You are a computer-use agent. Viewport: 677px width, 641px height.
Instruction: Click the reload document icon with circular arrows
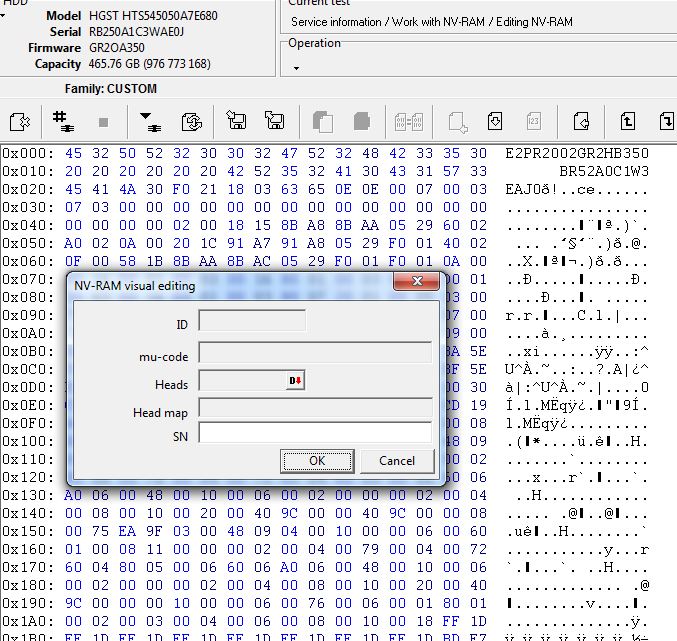tap(192, 122)
